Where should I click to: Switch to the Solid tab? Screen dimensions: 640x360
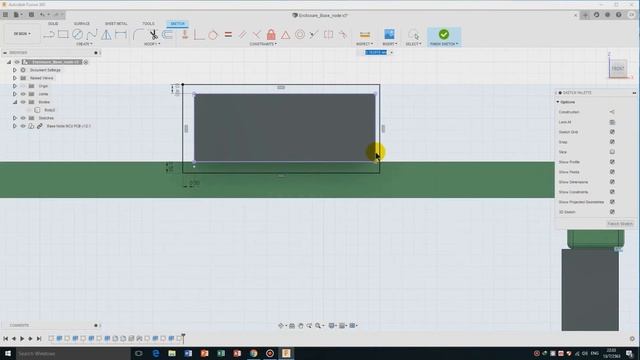pos(53,24)
